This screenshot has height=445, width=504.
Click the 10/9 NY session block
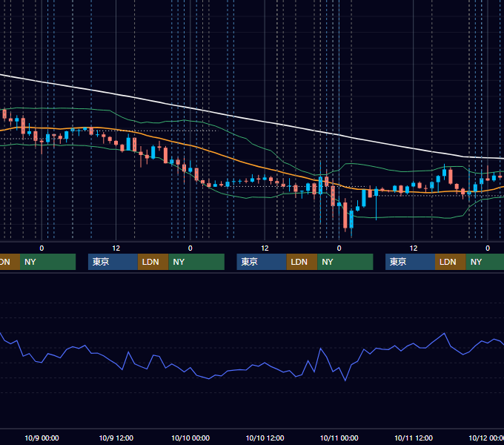click(196, 262)
